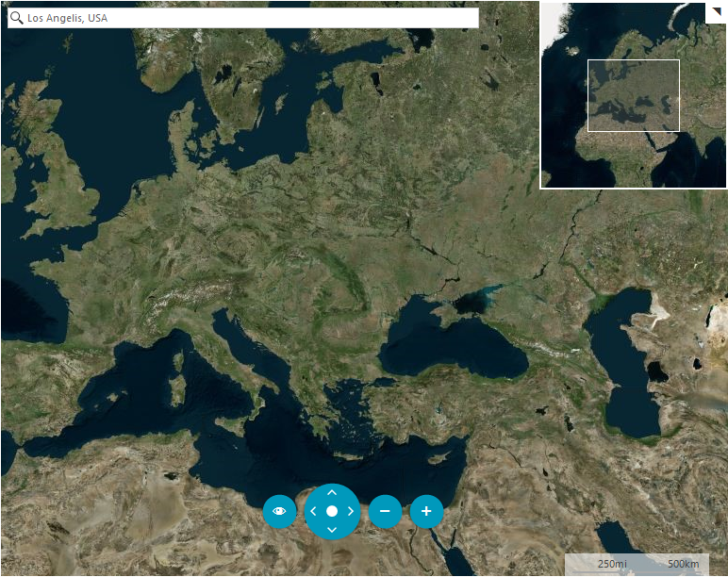728x577 pixels.
Task: Pan map down with the down arrow
Action: [332, 530]
